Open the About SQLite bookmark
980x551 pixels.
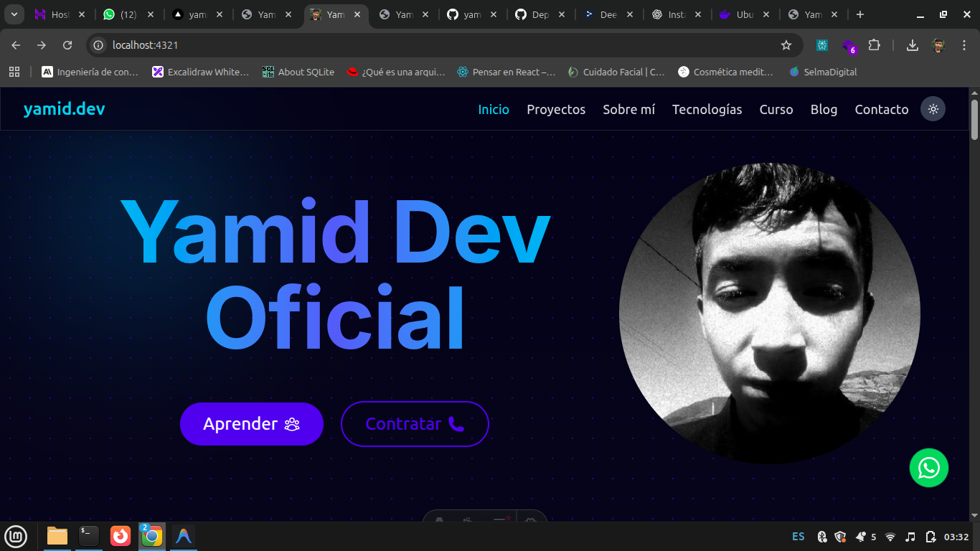298,72
